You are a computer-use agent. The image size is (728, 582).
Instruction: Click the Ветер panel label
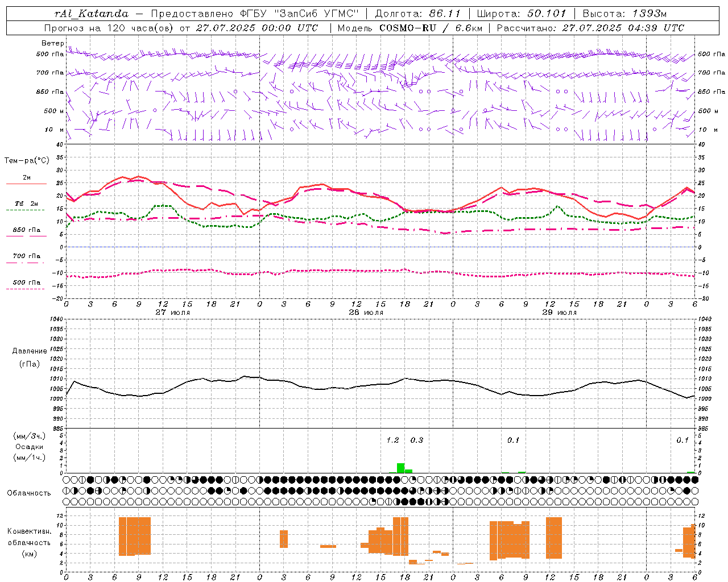[52, 43]
